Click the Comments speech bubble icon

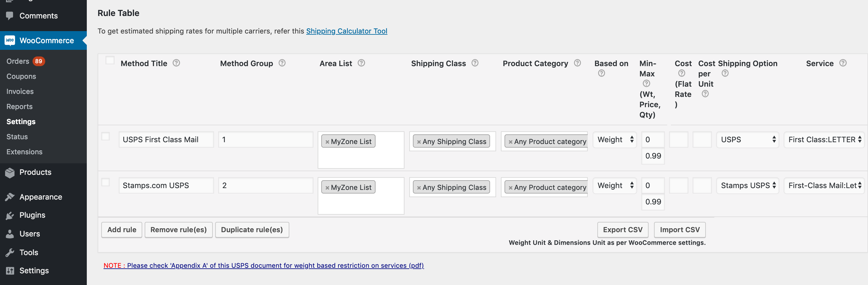pos(10,16)
